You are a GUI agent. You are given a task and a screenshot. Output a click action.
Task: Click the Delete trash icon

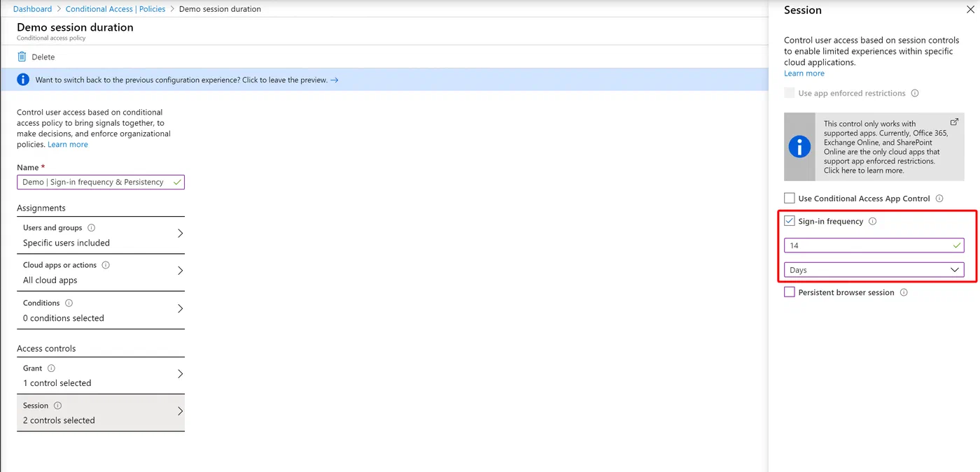click(x=22, y=57)
